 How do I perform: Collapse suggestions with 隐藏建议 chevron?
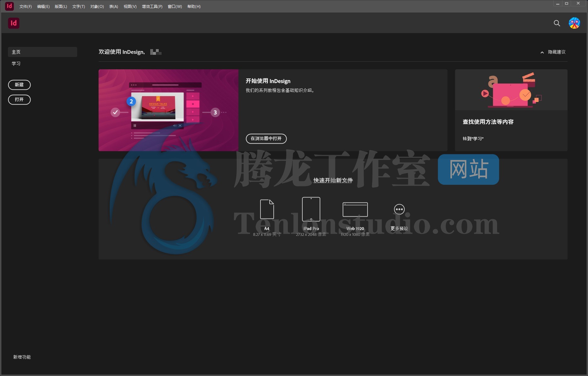(x=542, y=52)
